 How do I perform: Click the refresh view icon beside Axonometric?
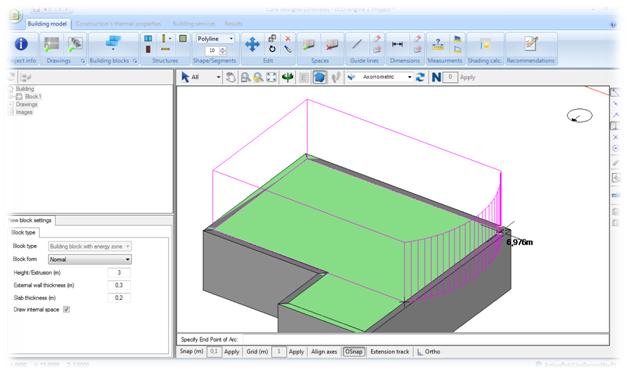pyautogui.click(x=420, y=77)
